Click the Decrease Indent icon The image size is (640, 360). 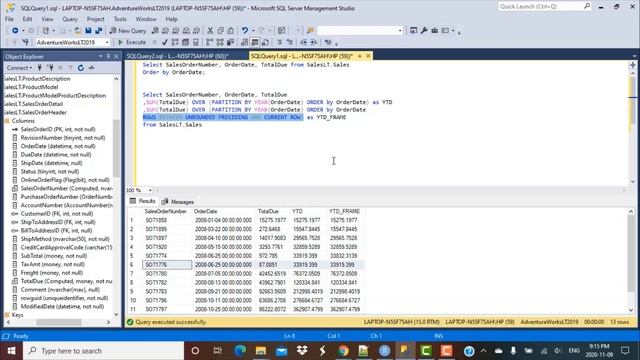click(304, 42)
